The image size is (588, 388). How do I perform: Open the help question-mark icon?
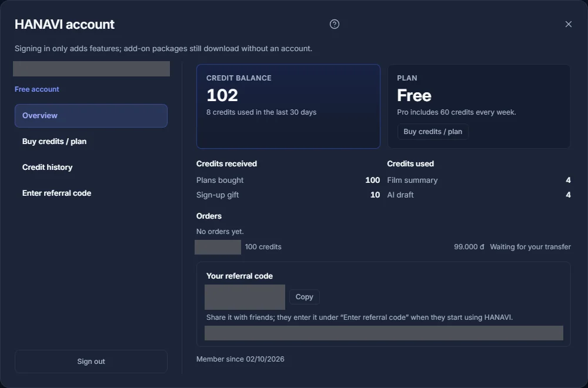(334, 24)
